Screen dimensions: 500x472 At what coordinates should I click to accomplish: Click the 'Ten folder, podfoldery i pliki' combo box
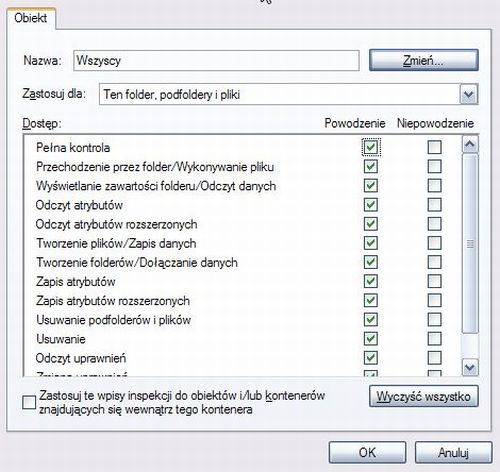click(288, 95)
